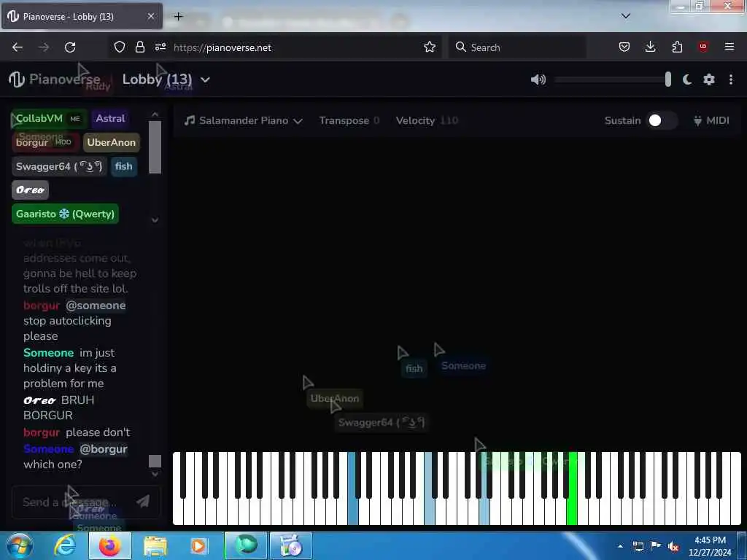Click the action center flag tray icon
Viewport: 747px width, 560px height.
pos(656,546)
